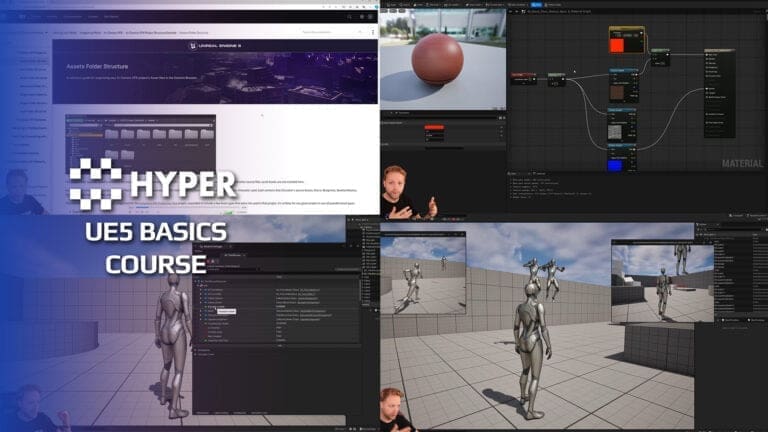
Task: Click the brown texture sample thumbnail
Action: (x=616, y=92)
